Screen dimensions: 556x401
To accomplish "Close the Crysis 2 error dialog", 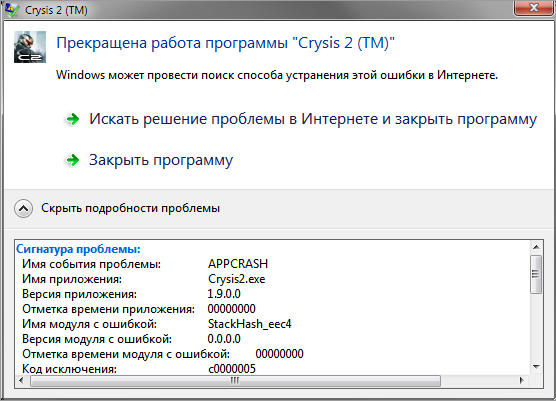I will (533, 7).
